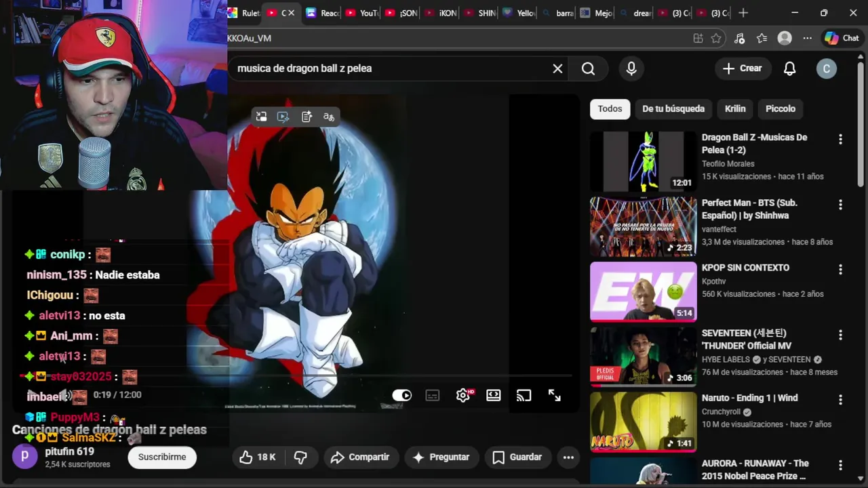Click the video enhance overlay icon

point(283,117)
